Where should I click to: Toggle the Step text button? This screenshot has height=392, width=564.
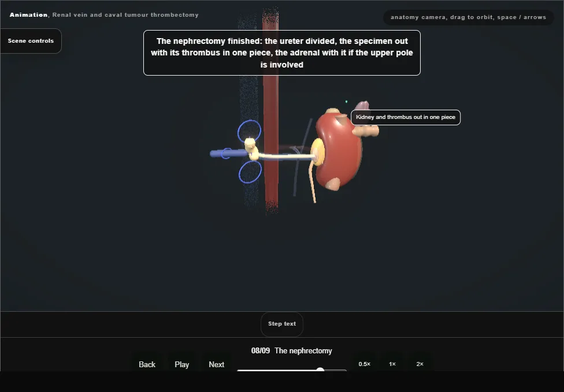tap(281, 324)
